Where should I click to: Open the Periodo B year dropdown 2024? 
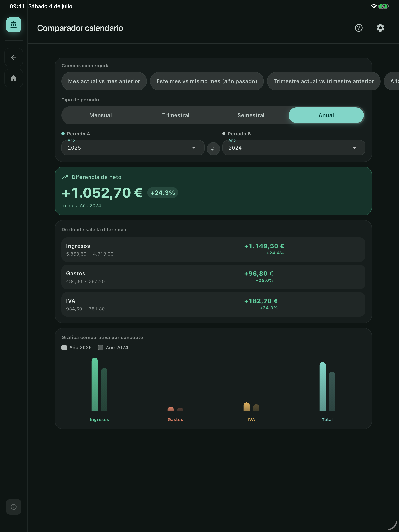pos(294,148)
